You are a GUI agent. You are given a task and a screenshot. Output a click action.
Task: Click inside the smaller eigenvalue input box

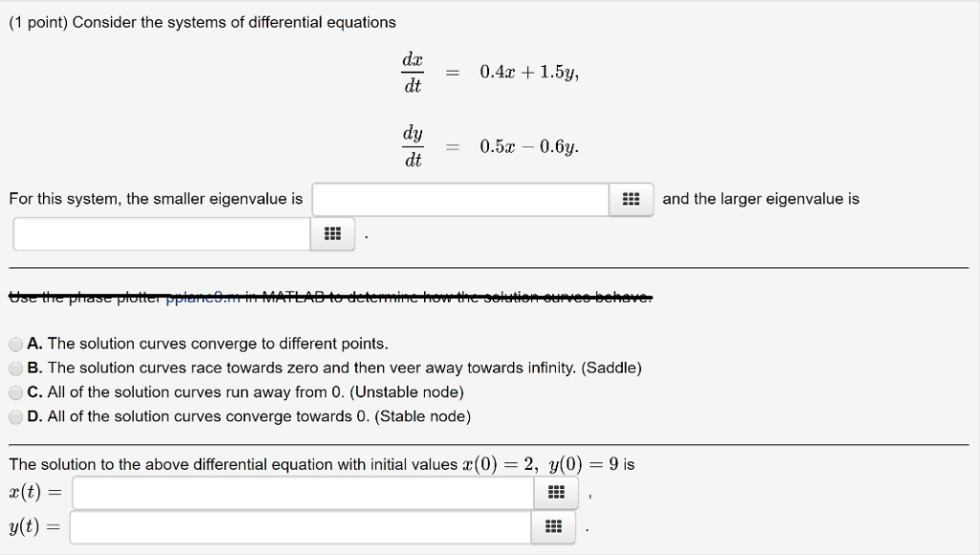[x=459, y=199]
